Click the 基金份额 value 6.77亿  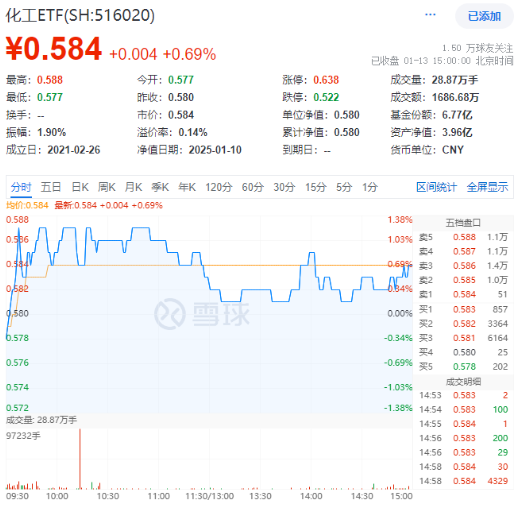[x=457, y=115]
